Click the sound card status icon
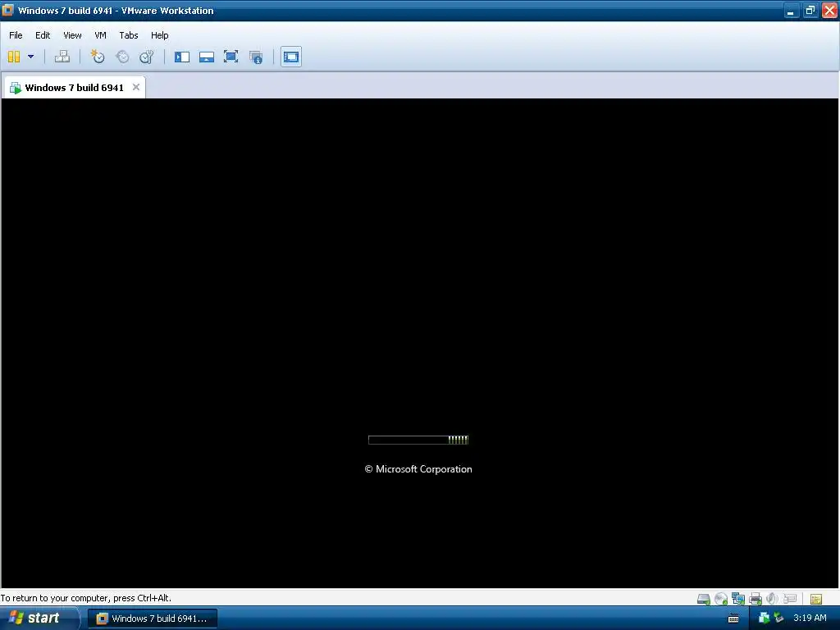This screenshot has height=630, width=840. [772, 598]
